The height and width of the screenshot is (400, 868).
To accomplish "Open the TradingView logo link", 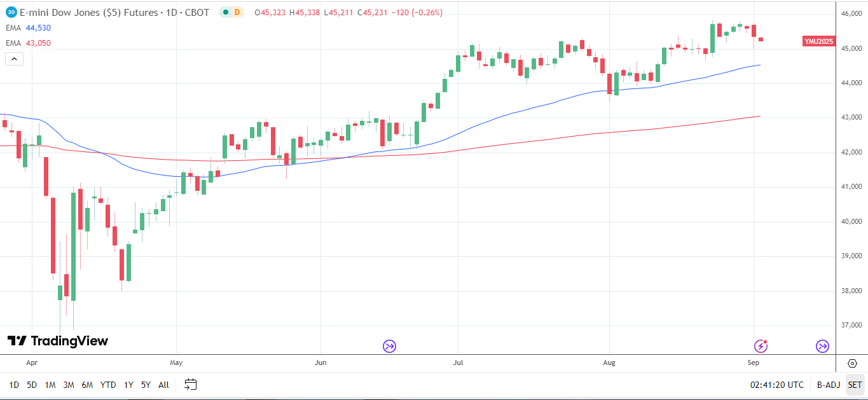I will tap(58, 341).
